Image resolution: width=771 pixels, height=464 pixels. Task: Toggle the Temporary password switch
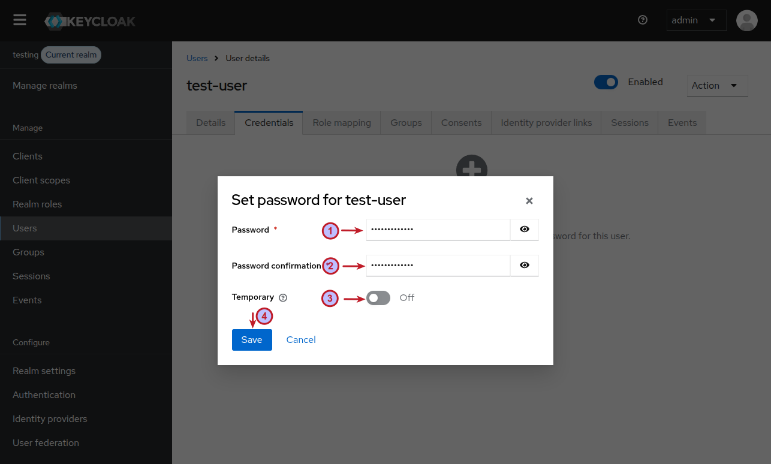coord(378,298)
